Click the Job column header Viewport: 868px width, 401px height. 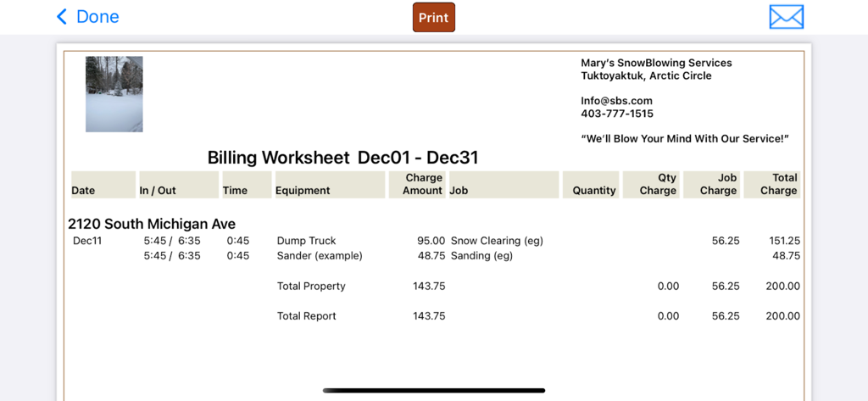coord(504,185)
